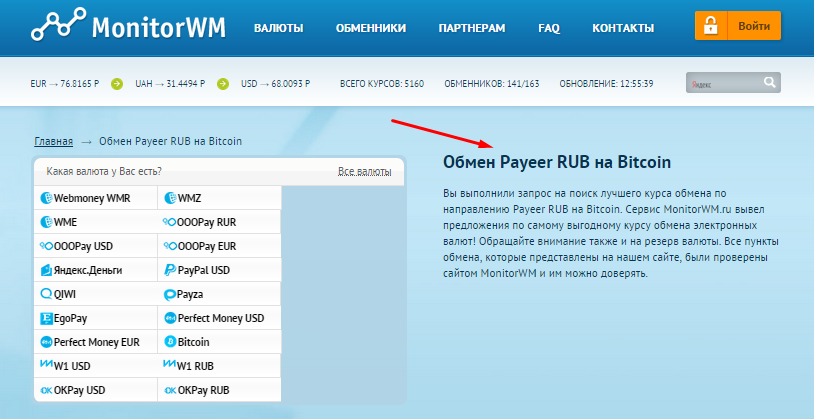Click the QIWI logo icon

click(x=47, y=294)
